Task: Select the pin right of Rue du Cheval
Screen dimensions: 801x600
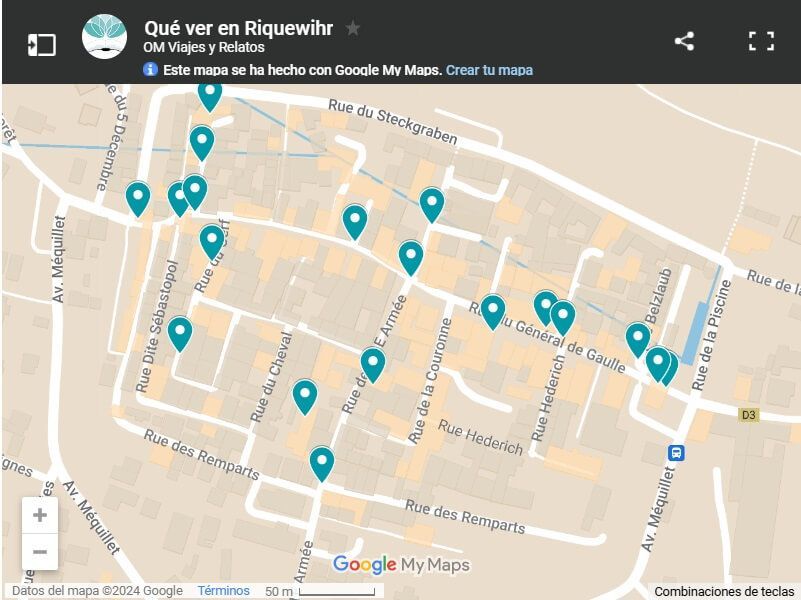Action: coord(305,397)
